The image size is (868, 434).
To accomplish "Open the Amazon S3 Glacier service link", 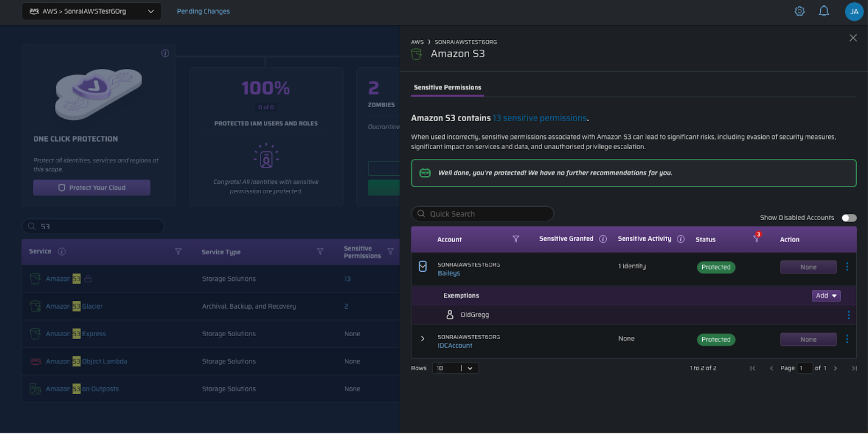I will pos(74,306).
